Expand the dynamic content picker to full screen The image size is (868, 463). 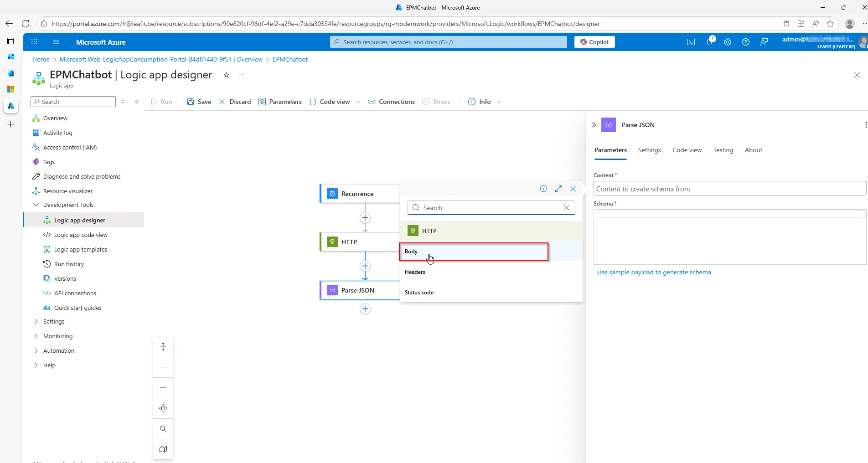click(558, 189)
